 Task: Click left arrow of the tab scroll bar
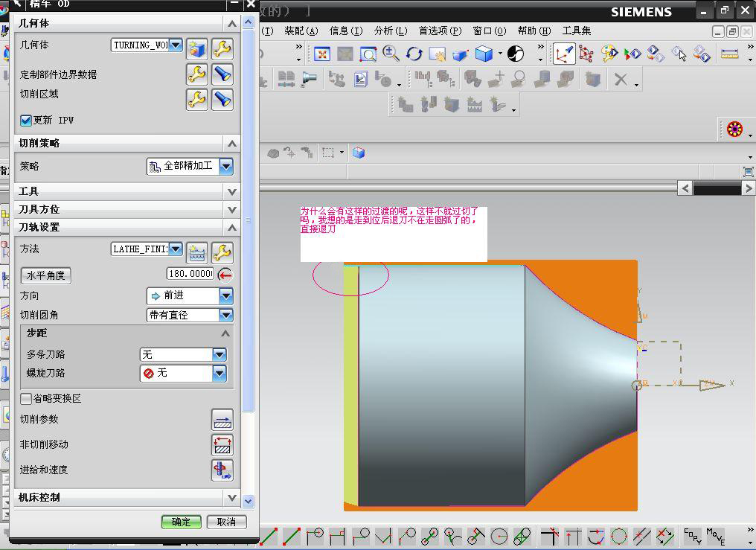coord(685,188)
